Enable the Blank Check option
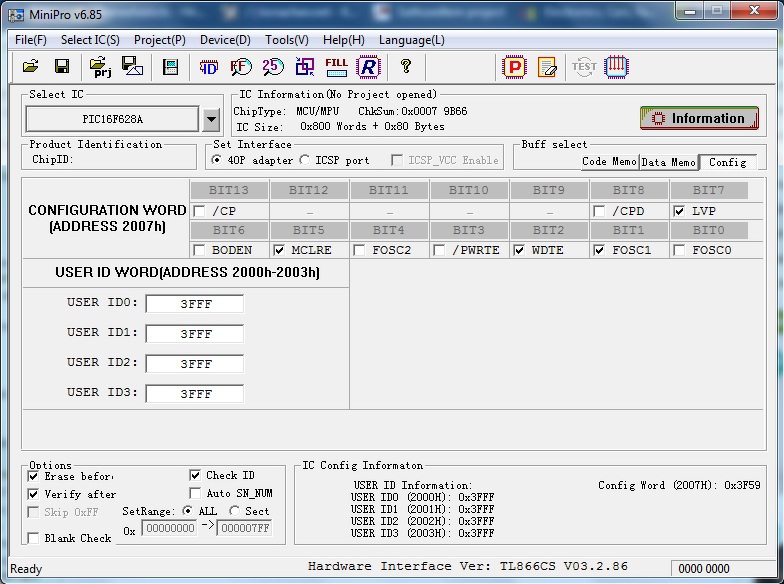The height and width of the screenshot is (584, 784). point(33,538)
